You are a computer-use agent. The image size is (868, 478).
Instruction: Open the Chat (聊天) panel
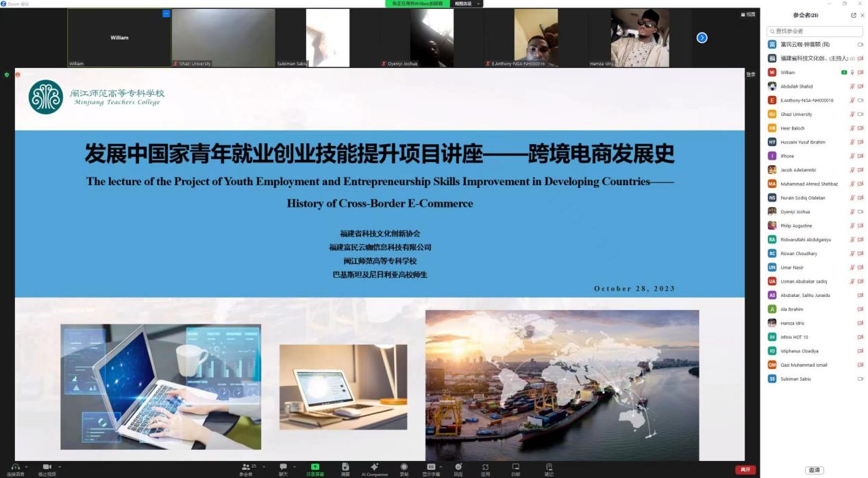click(x=283, y=468)
